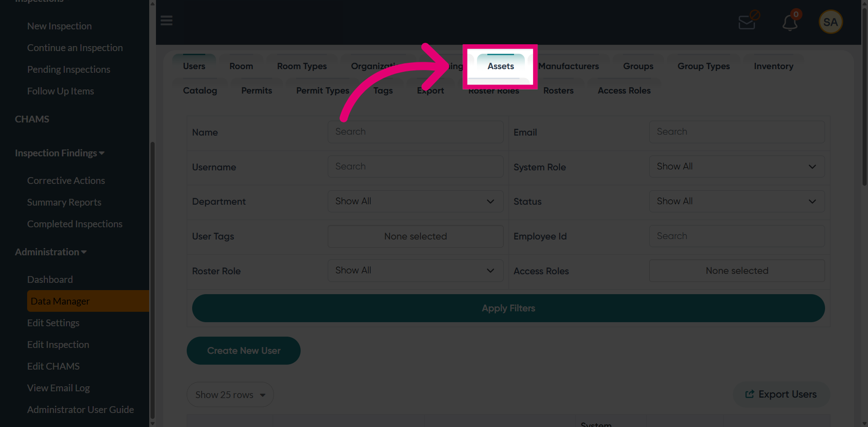Open Administrator User Guide link
The height and width of the screenshot is (427, 868).
(80, 410)
